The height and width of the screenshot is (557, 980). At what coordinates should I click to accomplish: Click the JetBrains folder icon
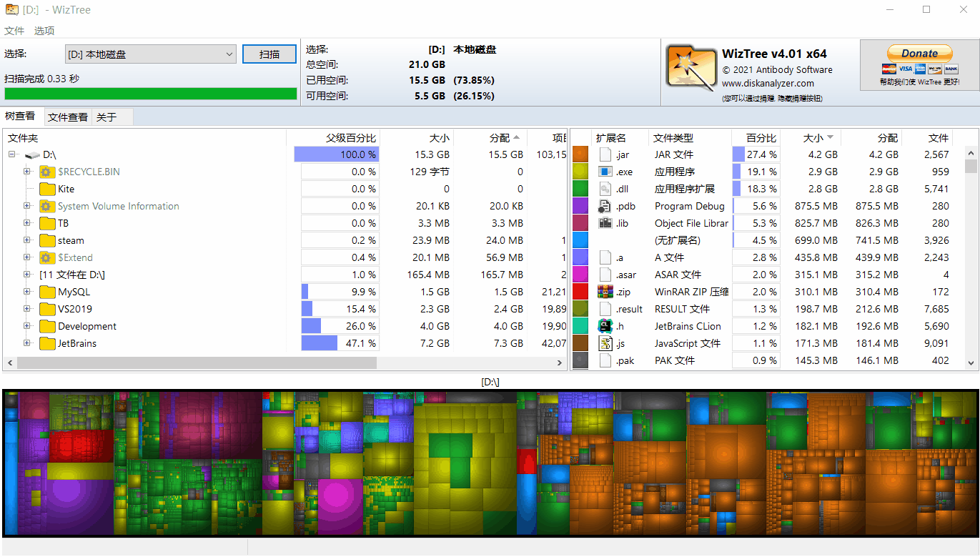tap(47, 343)
